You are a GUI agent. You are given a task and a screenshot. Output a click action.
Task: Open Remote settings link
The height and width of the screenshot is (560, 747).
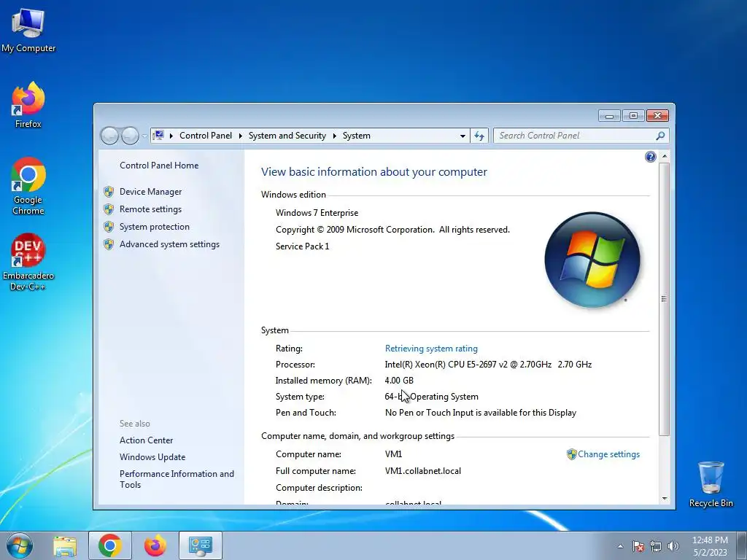pos(150,209)
